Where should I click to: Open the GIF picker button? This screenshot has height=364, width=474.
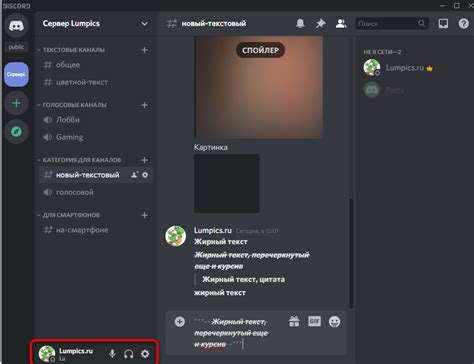tap(314, 321)
